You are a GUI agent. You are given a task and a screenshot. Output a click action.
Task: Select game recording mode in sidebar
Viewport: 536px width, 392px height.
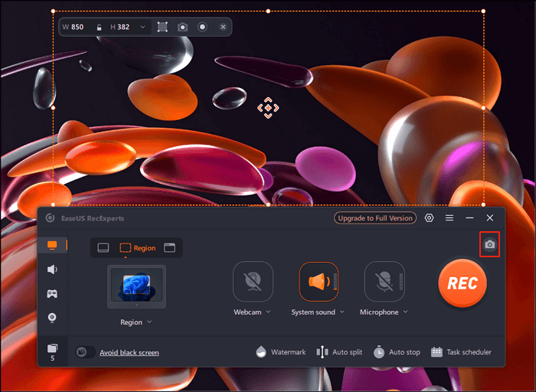pos(52,293)
